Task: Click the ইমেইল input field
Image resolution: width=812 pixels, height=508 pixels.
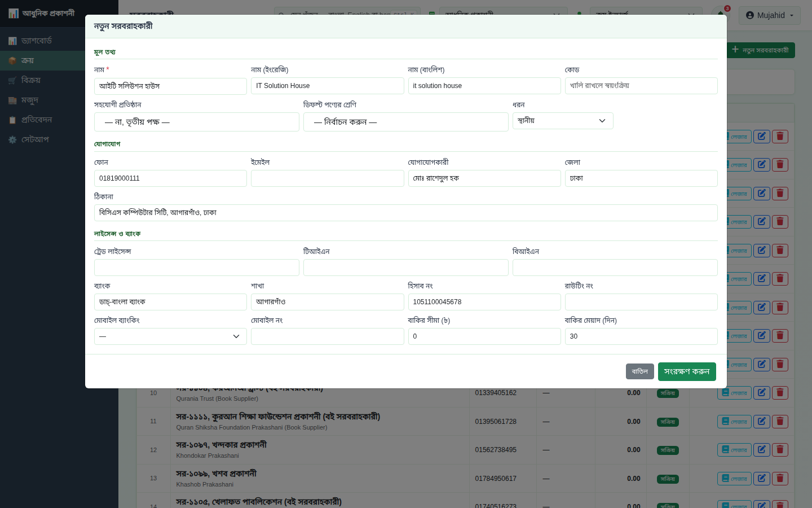Action: pos(327,178)
